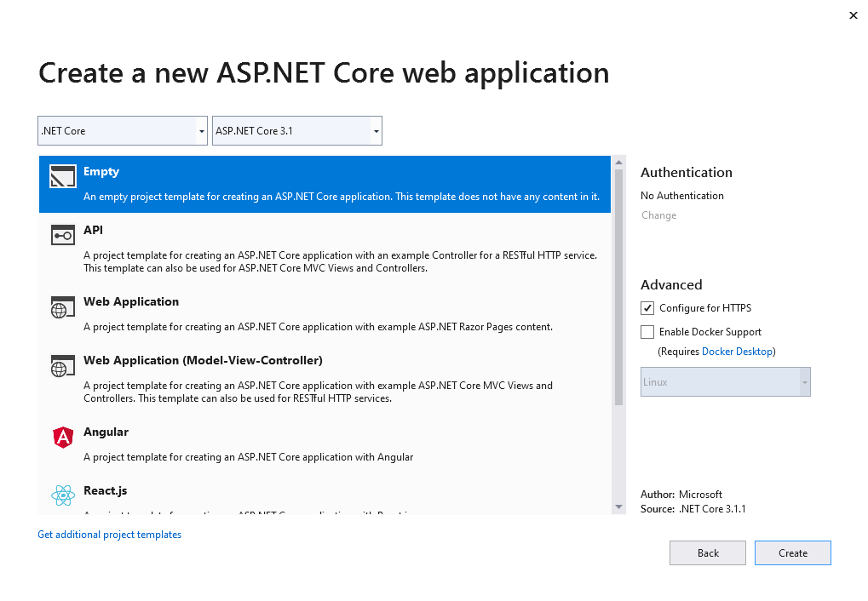
Task: Toggle the Configure for HTTPS checkbox
Action: 647,308
